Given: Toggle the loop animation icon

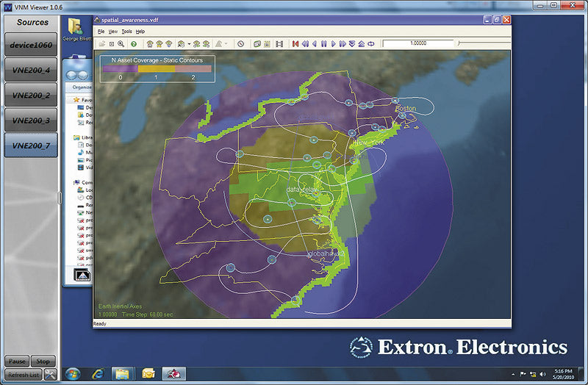Looking at the screenshot, I should (x=371, y=44).
